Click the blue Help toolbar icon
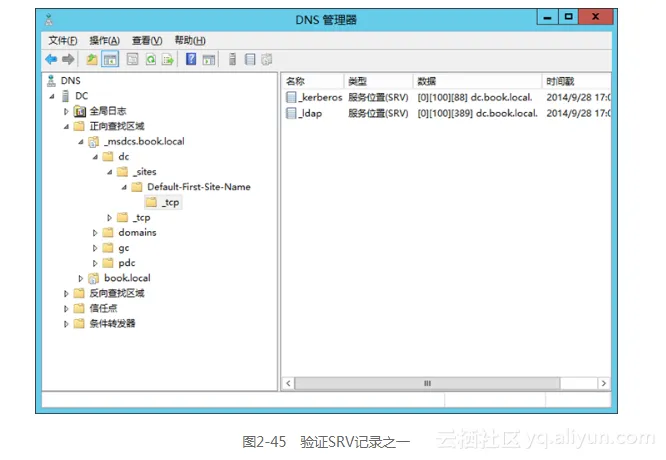The height and width of the screenshot is (460, 666). tap(191, 59)
